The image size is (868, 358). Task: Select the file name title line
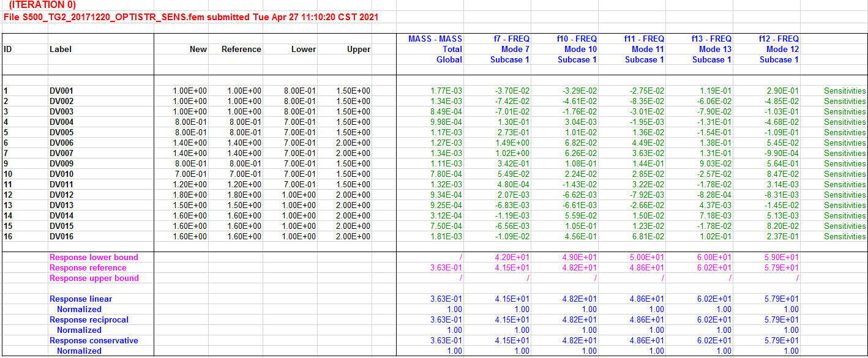pos(191,17)
